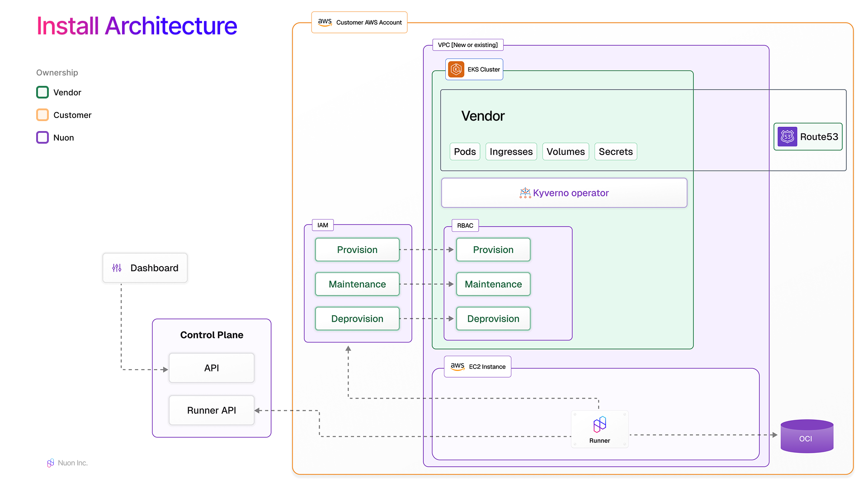The height and width of the screenshot is (488, 868).
Task: Click the Runner API button in Control Plane
Action: coord(211,410)
